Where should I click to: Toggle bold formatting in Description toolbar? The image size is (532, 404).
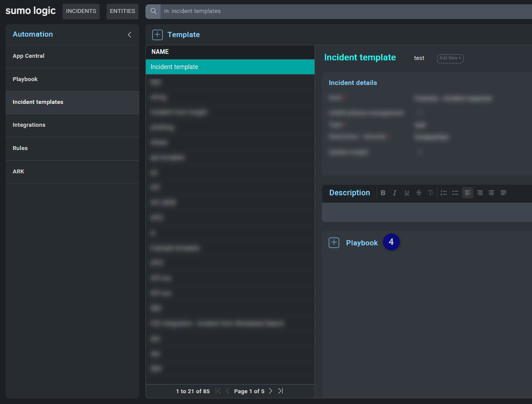(x=383, y=193)
